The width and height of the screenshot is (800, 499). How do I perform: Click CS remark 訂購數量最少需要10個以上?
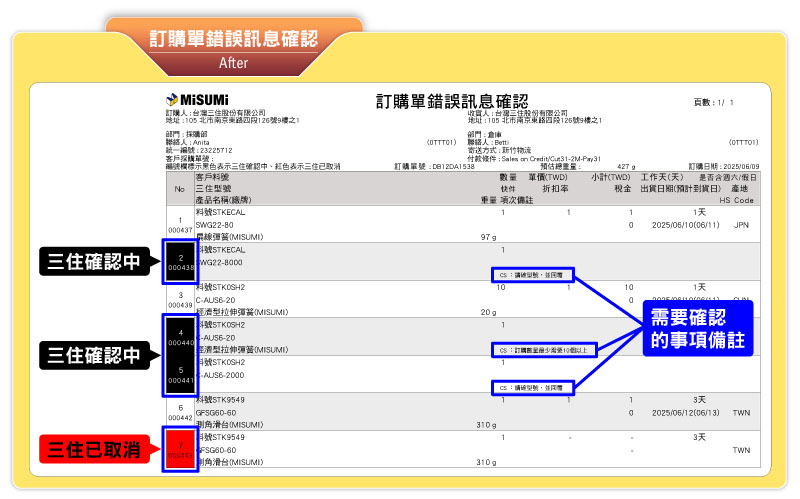pyautogui.click(x=544, y=350)
